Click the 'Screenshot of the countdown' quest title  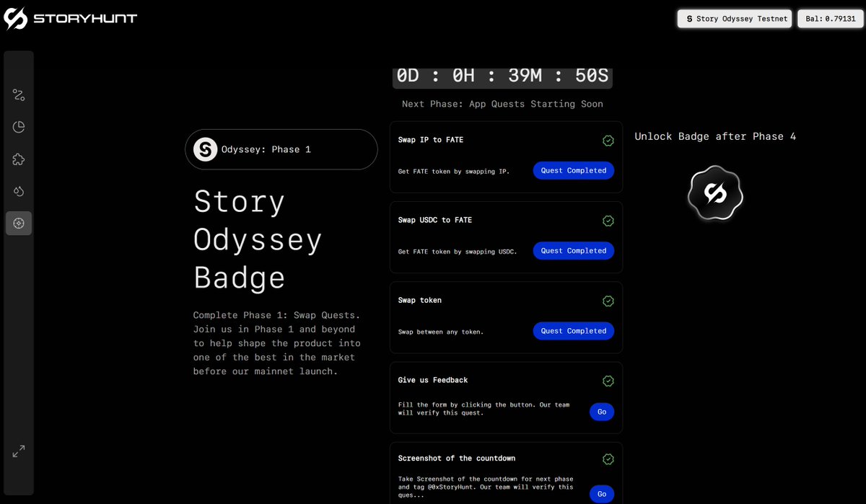(457, 458)
